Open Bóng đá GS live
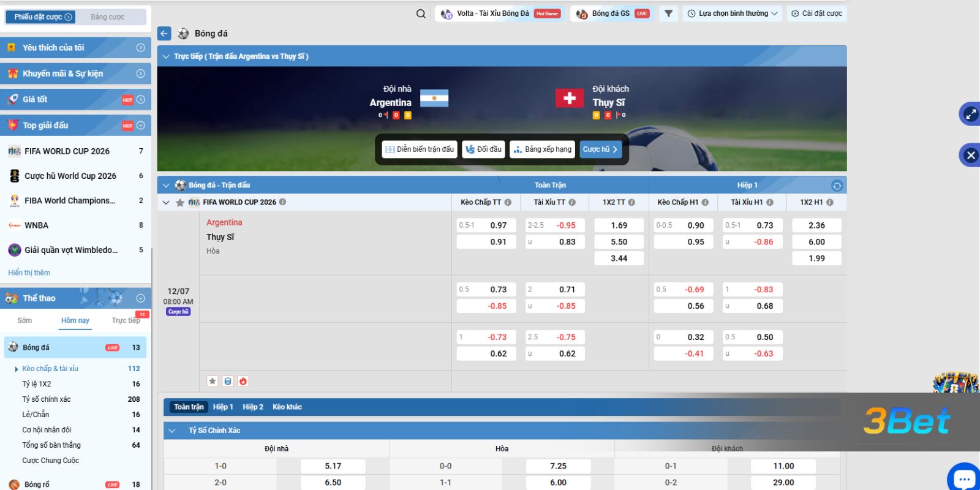Viewport: 980px width, 490px height. [612, 13]
